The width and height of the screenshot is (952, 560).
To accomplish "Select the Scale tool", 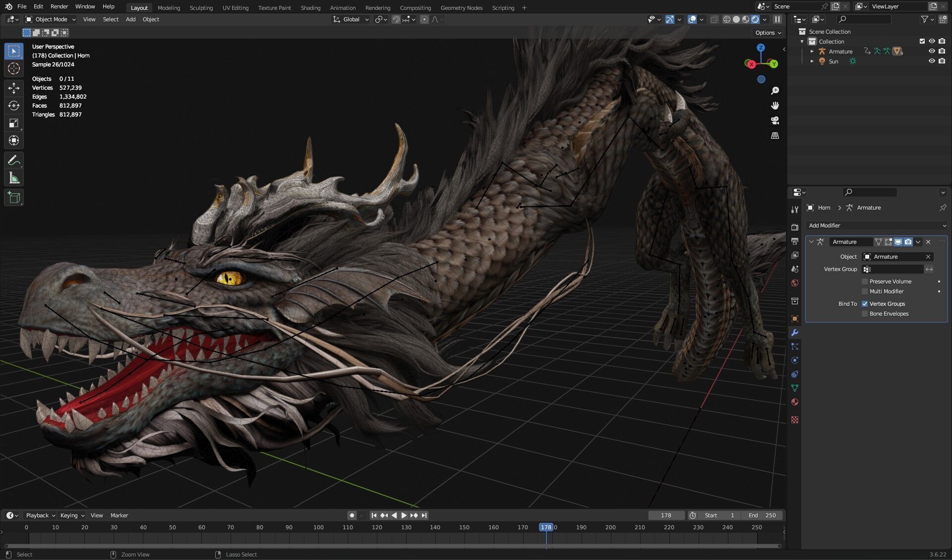I will pos(14,123).
